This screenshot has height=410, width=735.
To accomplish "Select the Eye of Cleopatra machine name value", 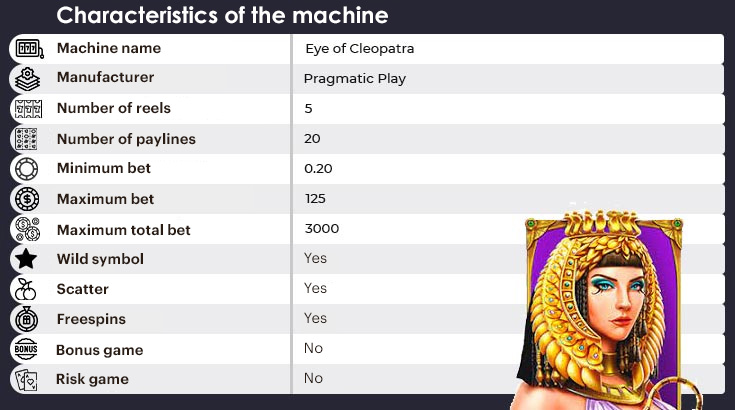I will click(x=360, y=49).
